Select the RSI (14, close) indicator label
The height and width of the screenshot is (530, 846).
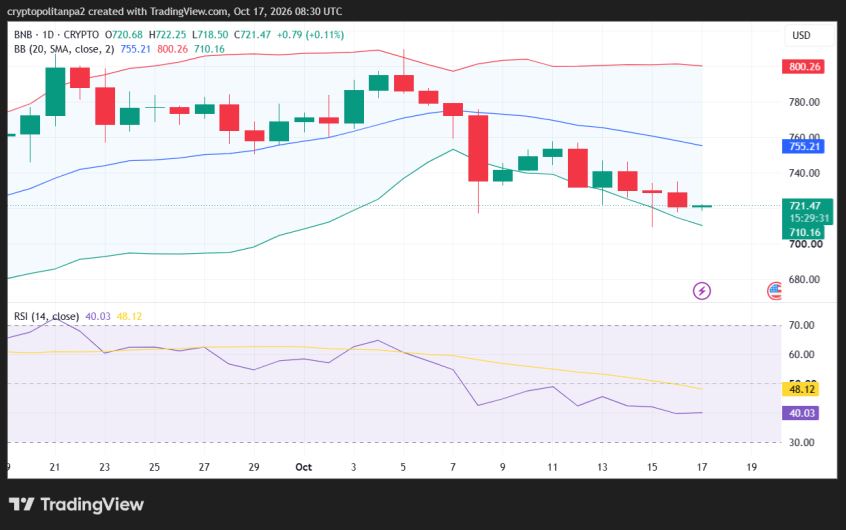[46, 316]
